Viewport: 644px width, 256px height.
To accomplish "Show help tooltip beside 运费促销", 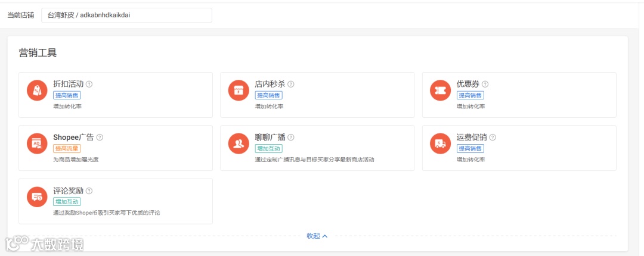I will coord(493,138).
